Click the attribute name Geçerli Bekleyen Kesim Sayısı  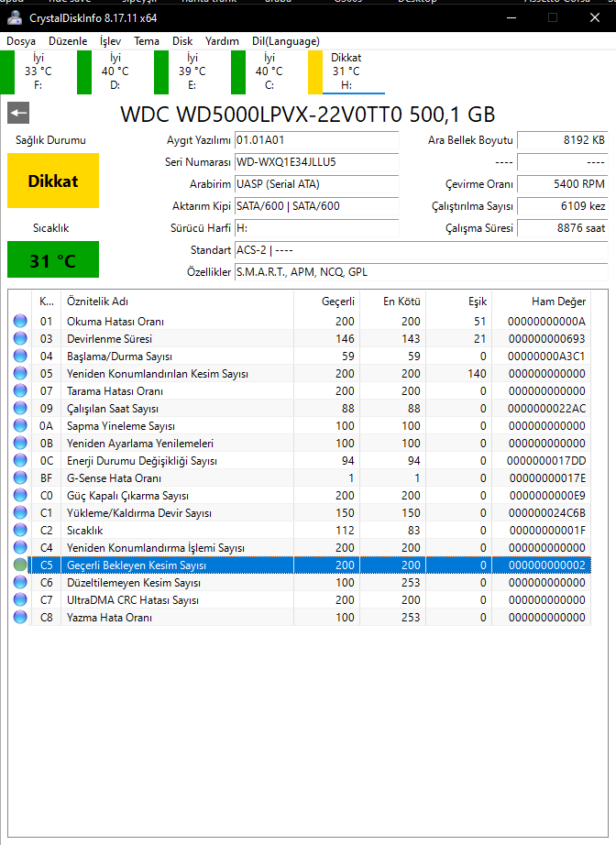tap(137, 565)
